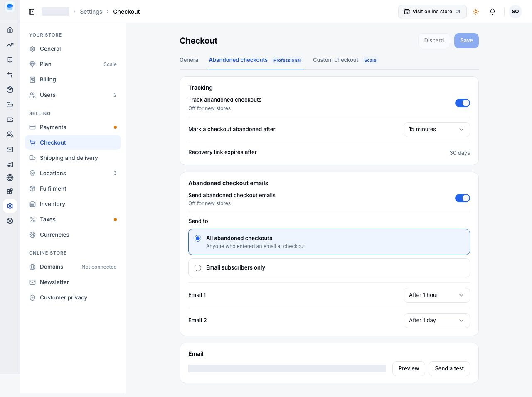Open the SO user avatar menu
This screenshot has width=532, height=397.
coord(515,12)
